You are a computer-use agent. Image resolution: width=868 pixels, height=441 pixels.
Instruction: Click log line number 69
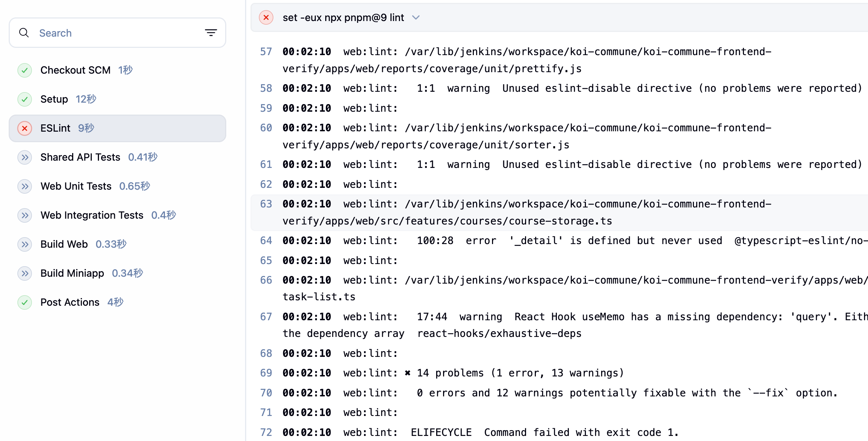266,373
